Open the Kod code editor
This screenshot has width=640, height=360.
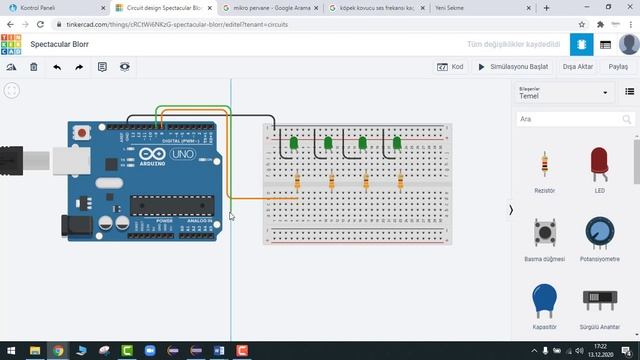(x=450, y=67)
